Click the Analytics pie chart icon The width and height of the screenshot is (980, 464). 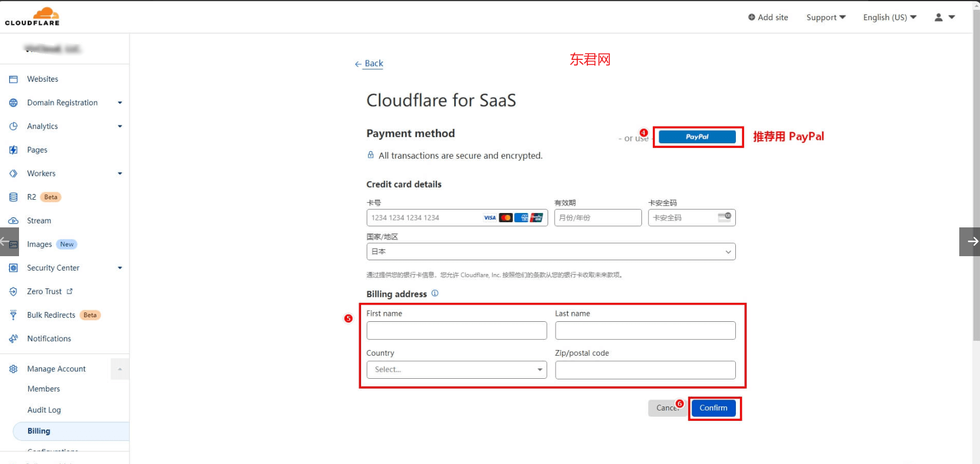13,126
